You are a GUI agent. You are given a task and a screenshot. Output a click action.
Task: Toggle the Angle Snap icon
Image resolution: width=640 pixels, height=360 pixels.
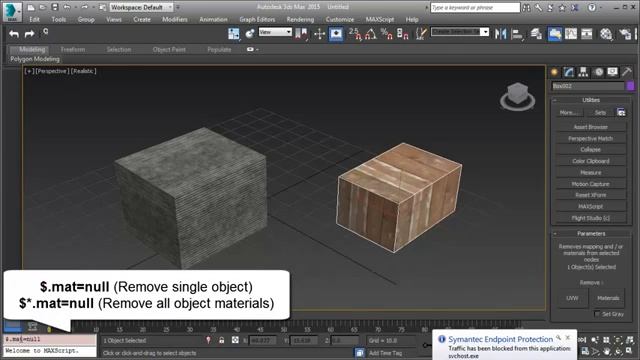[x=371, y=34]
